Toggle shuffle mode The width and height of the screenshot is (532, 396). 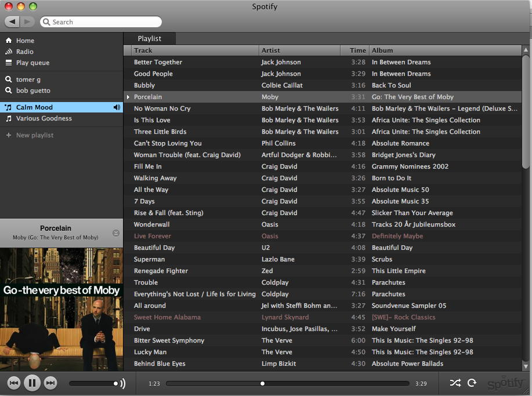pos(455,383)
